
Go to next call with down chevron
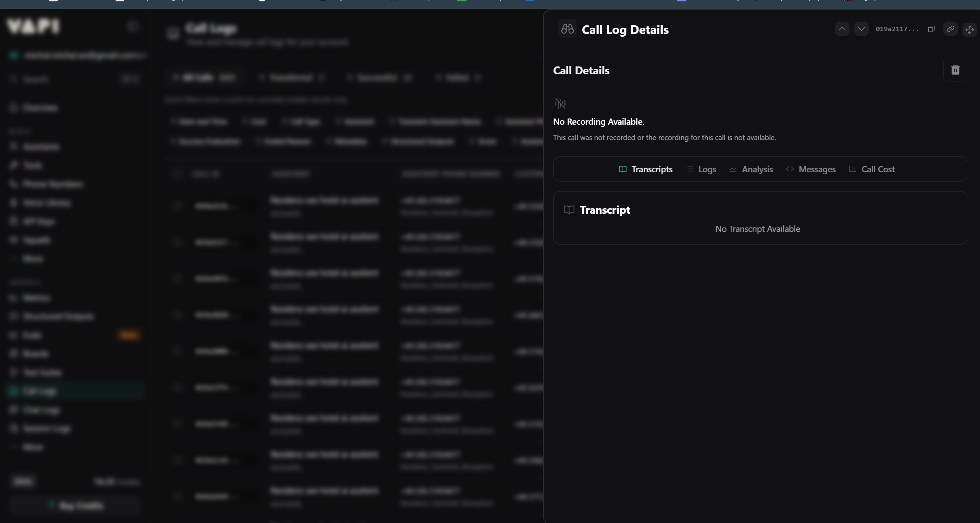pyautogui.click(x=861, y=29)
